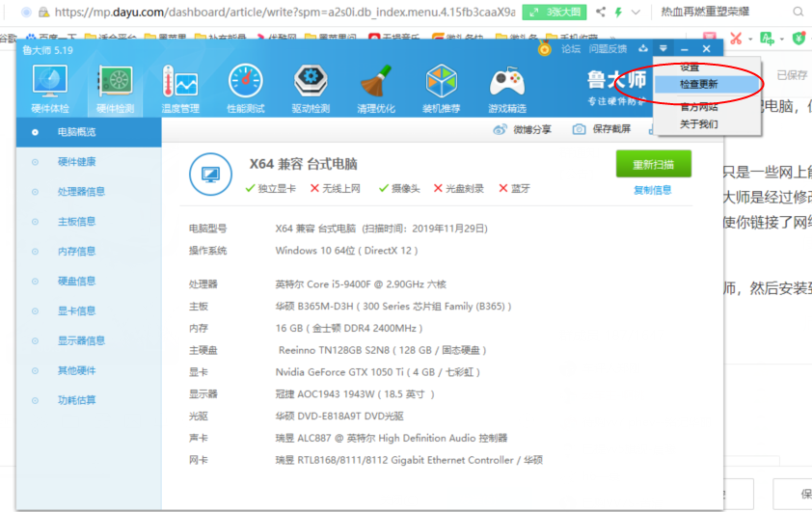The height and width of the screenshot is (512, 812).
Task: Open 清理优化 cleanup broom tool
Action: tap(376, 89)
